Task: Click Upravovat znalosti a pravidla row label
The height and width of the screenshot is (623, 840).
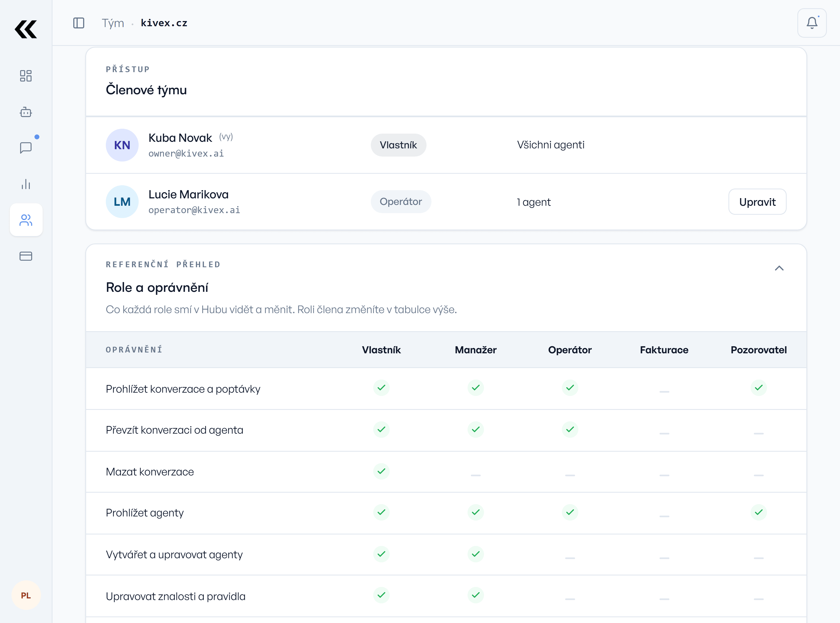Action: (x=176, y=596)
